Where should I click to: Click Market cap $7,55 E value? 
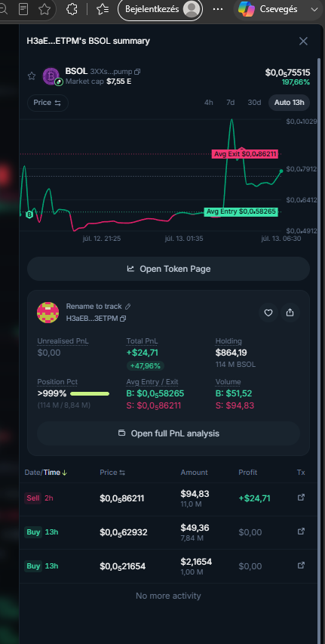119,82
